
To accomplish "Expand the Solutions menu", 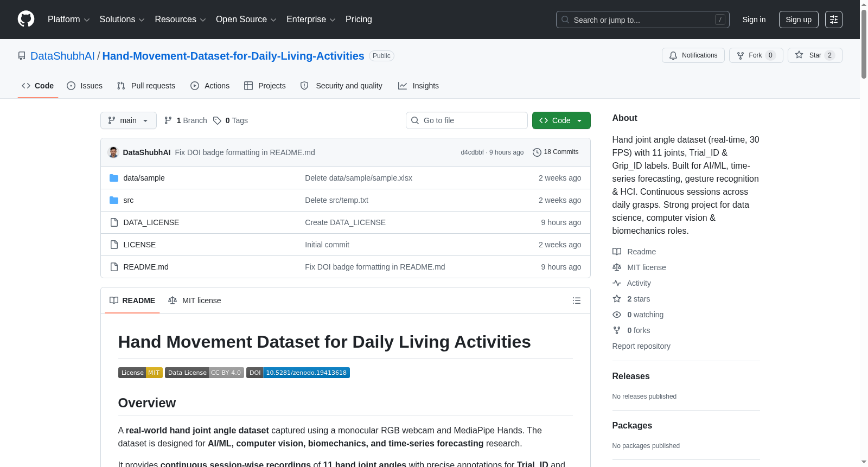I will coord(122,20).
